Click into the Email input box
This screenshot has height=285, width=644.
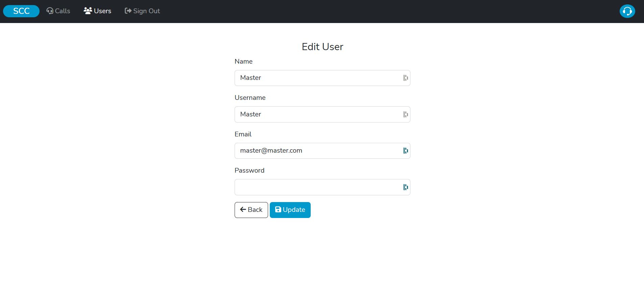tap(318, 151)
